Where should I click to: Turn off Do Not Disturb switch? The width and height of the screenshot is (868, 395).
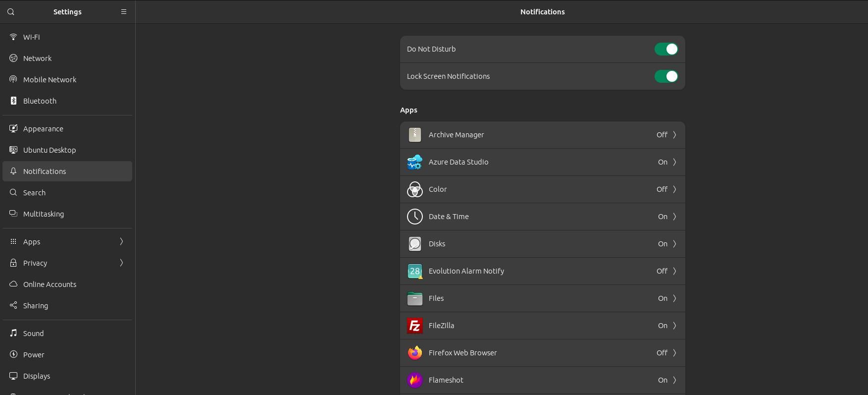click(x=666, y=49)
